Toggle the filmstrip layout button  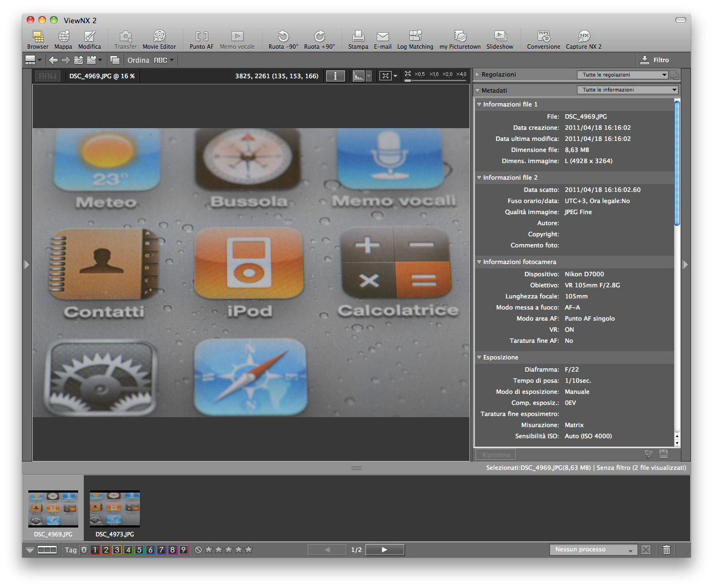(47, 550)
